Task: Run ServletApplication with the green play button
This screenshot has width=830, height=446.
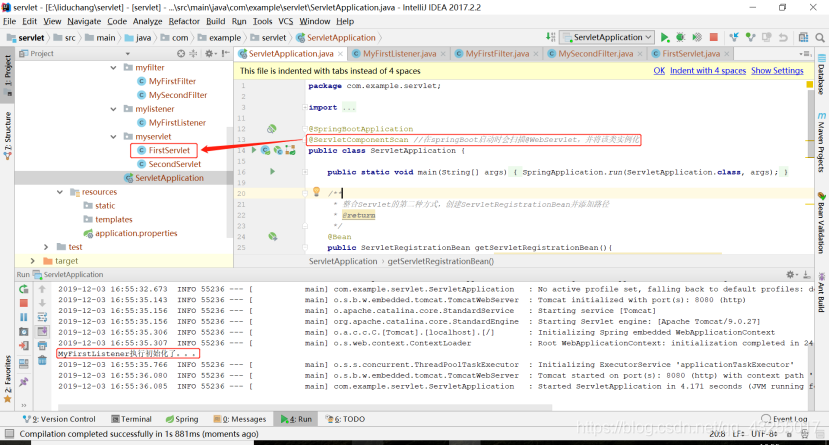Action: click(x=665, y=38)
